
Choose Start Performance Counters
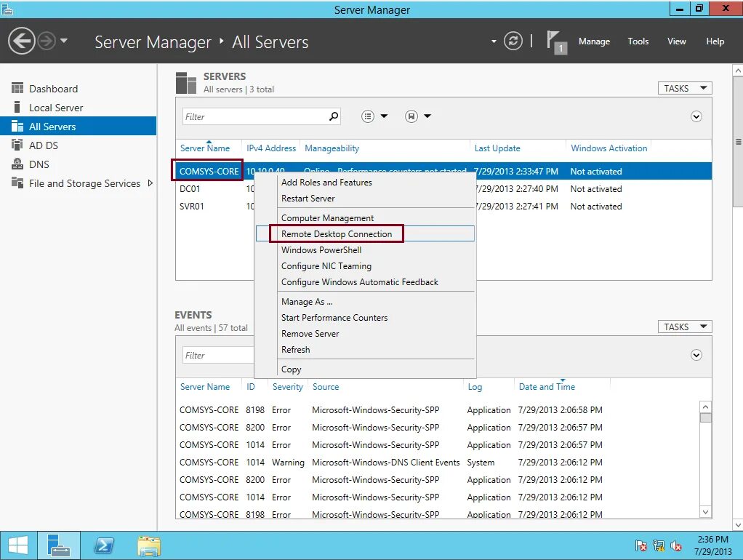[x=365, y=318]
